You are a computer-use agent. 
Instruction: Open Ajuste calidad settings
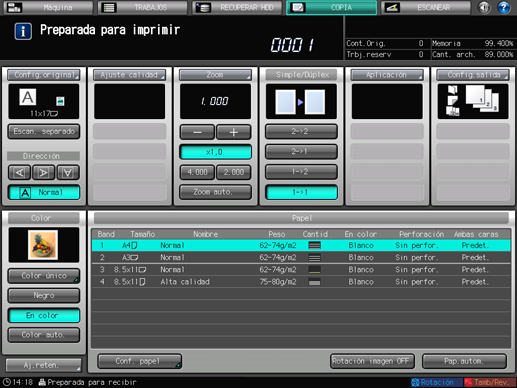129,75
